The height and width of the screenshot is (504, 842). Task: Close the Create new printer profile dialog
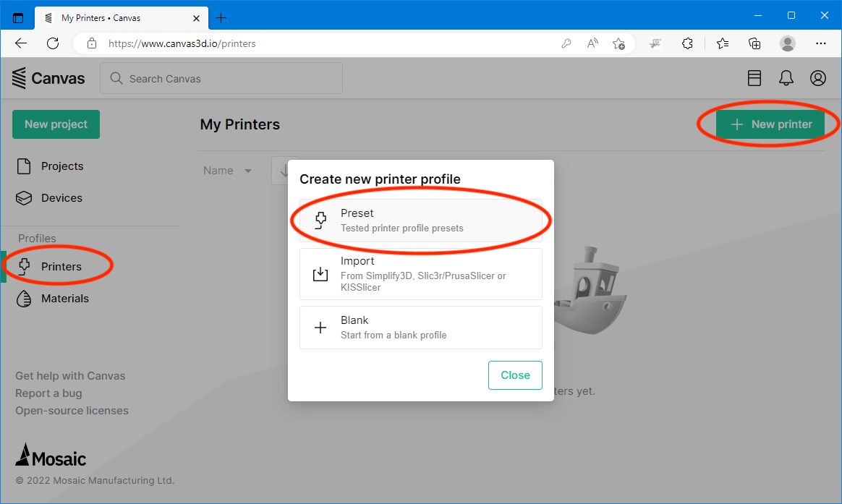point(515,375)
